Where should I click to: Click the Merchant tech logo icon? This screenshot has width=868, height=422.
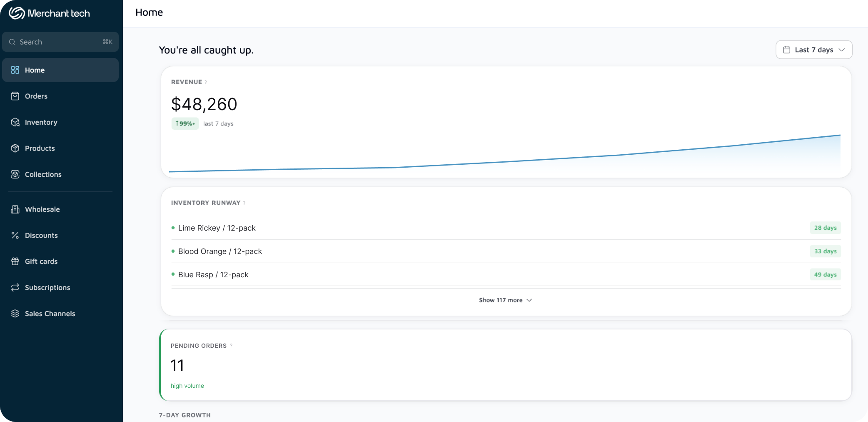(17, 13)
